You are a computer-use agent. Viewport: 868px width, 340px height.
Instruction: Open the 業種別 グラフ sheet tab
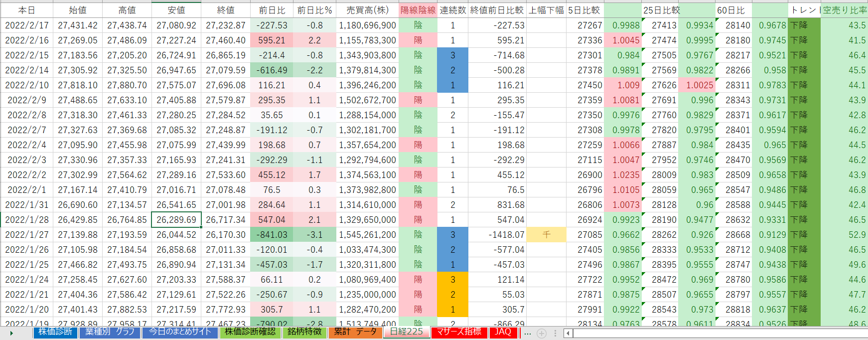pyautogui.click(x=110, y=332)
